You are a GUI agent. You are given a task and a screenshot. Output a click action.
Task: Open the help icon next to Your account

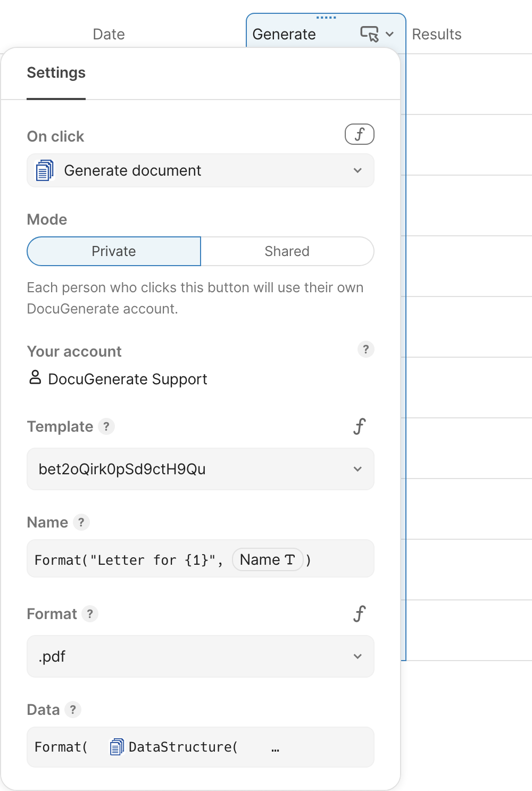(365, 349)
